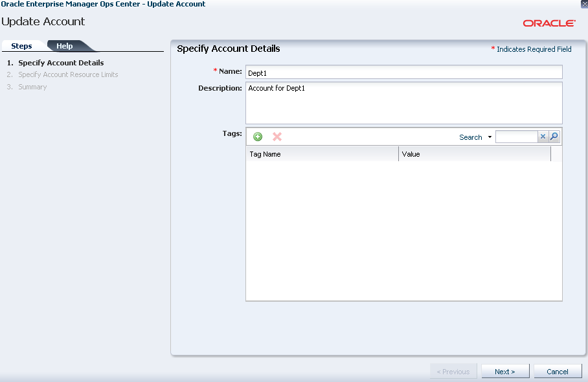Close the Update Account dialog
Screen dimensions: 588x382
tap(584, 4)
